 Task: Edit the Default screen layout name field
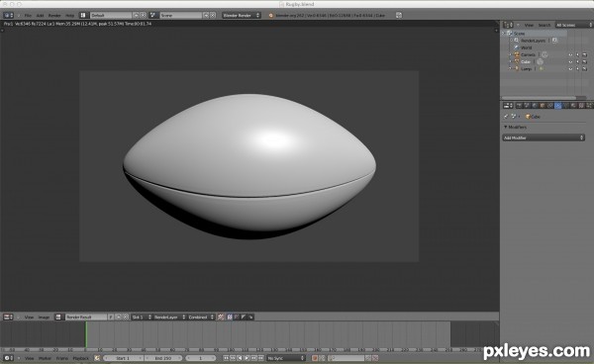pos(111,15)
